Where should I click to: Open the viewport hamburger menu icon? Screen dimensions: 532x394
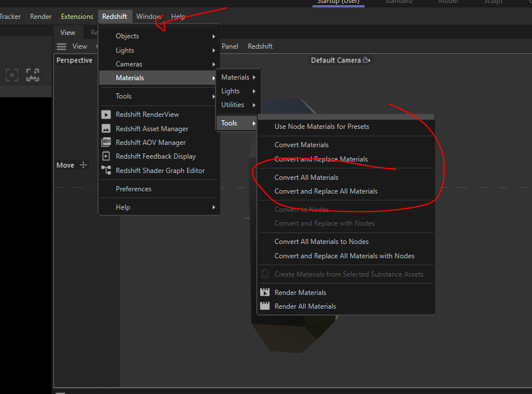[61, 46]
